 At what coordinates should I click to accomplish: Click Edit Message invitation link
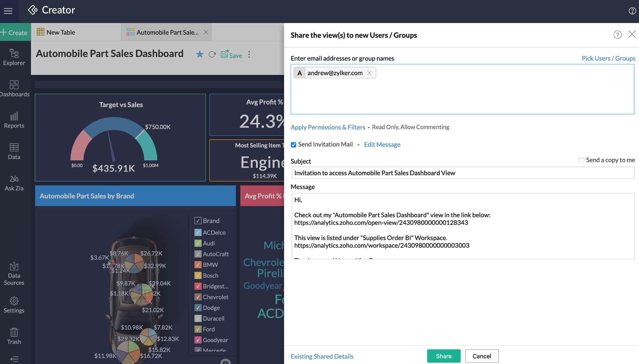click(x=381, y=145)
